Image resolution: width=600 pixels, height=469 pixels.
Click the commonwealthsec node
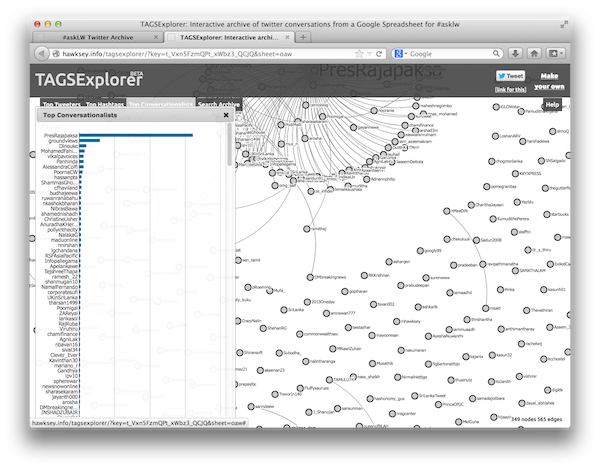click(300, 334)
